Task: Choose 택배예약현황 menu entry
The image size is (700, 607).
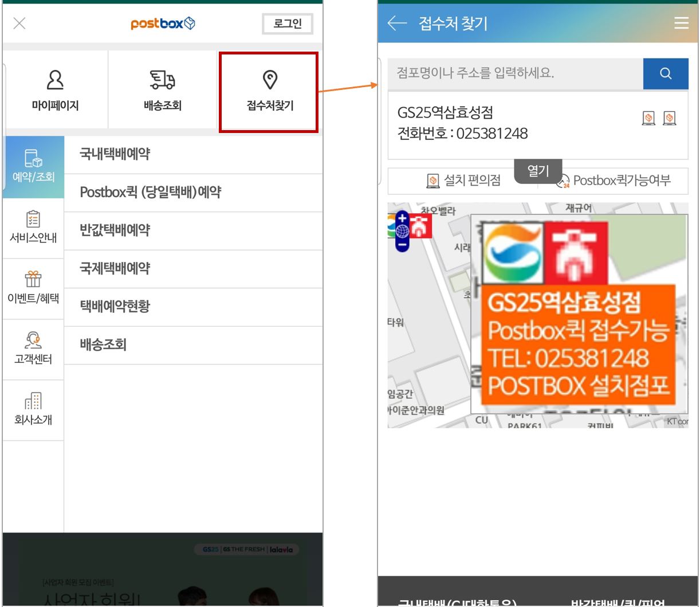Action: coord(194,307)
